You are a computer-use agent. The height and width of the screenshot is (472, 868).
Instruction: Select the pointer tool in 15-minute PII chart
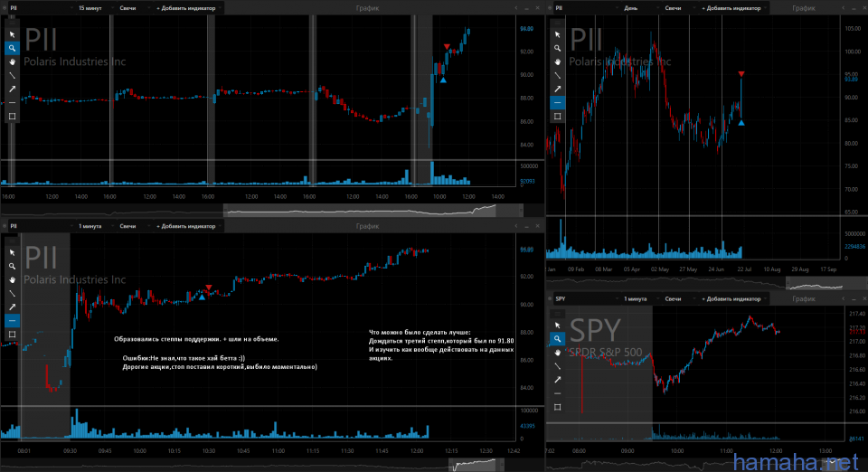pyautogui.click(x=12, y=34)
